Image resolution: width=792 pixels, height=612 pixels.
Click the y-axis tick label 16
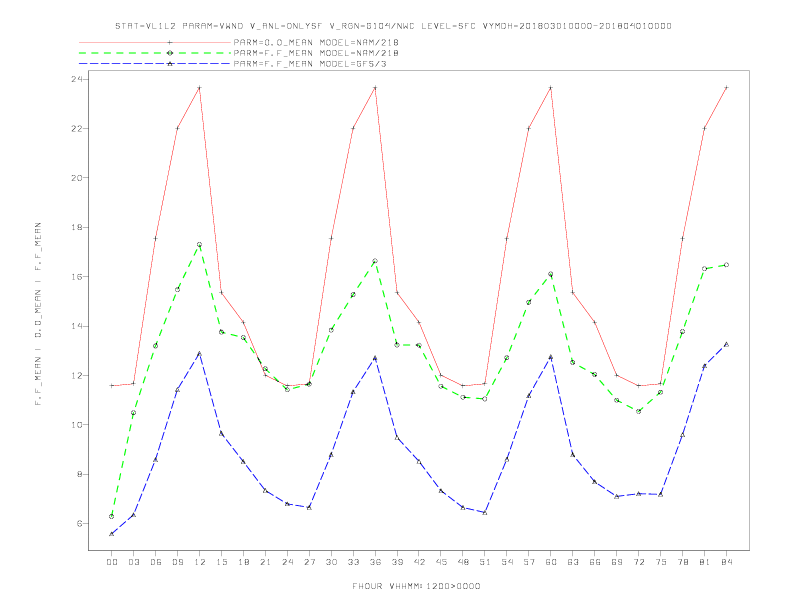76,277
